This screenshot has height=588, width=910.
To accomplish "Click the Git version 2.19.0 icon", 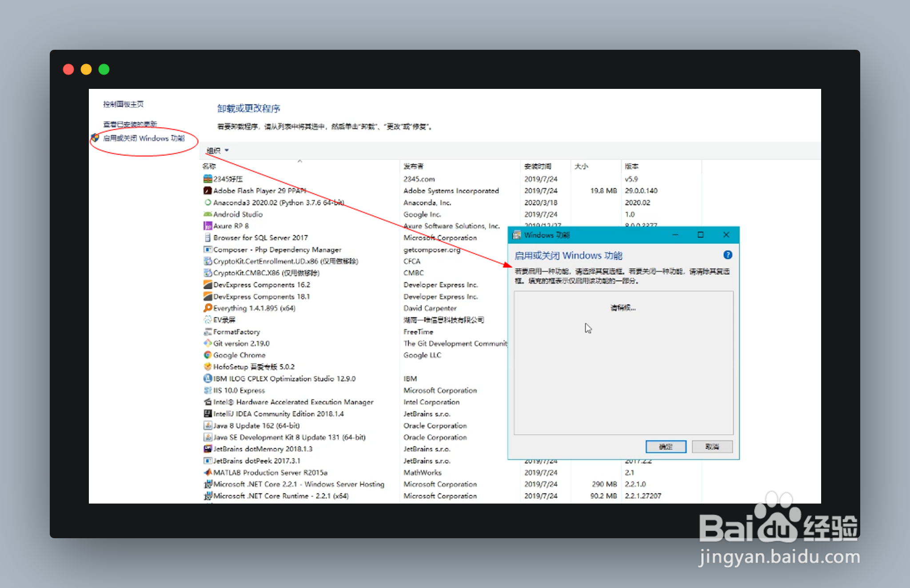I will coord(208,343).
